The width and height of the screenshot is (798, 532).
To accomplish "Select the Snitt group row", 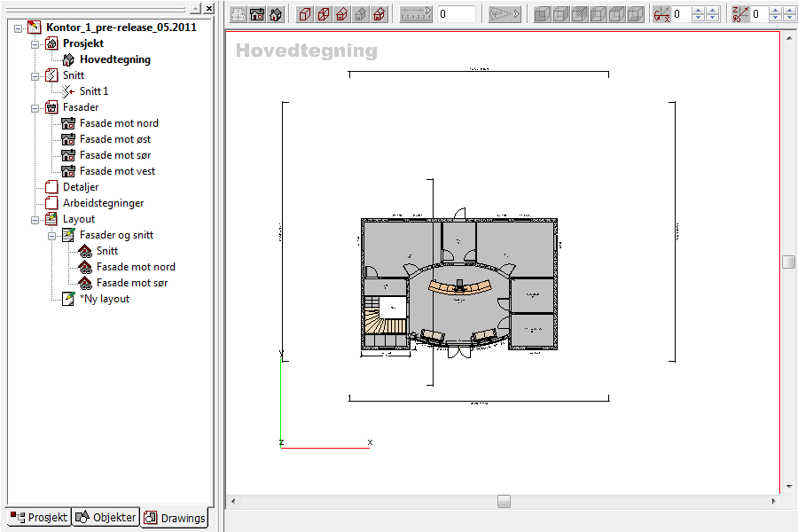I will click(74, 75).
